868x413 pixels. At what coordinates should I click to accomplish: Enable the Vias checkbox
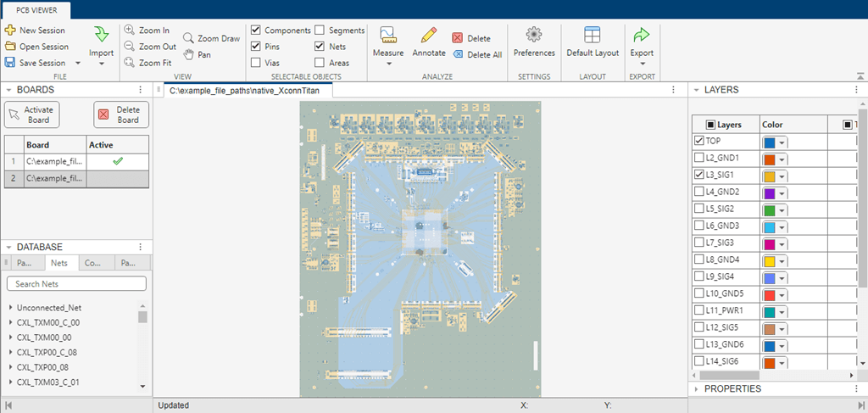click(x=257, y=63)
